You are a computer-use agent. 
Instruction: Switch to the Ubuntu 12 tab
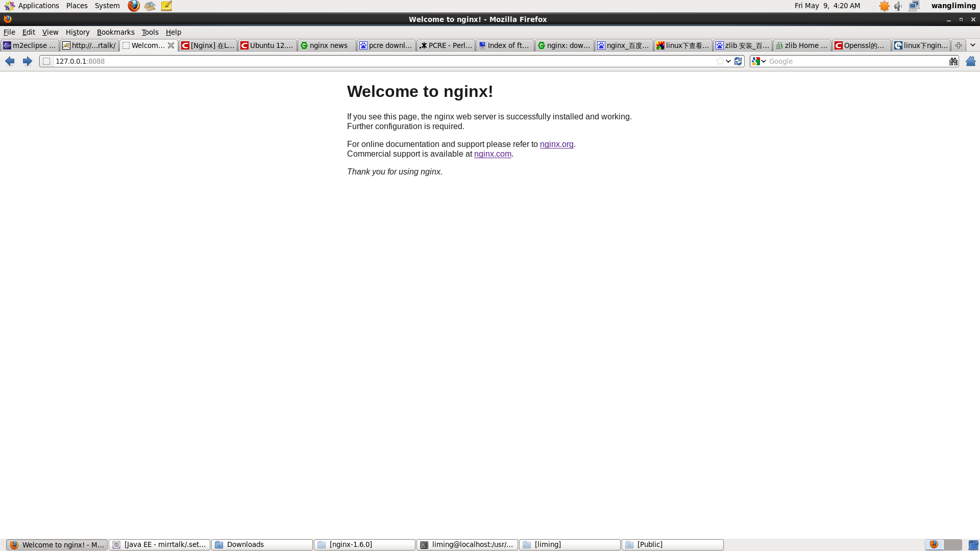click(x=267, y=45)
